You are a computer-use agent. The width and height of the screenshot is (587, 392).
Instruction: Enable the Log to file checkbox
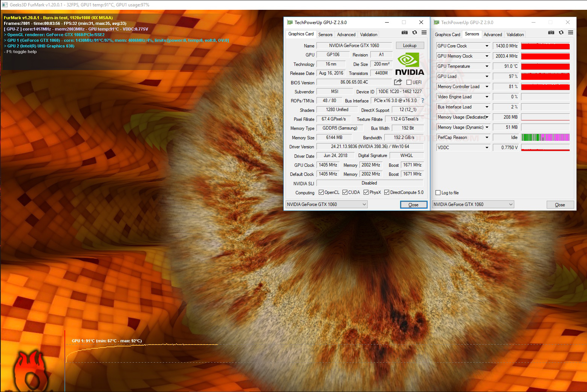point(438,193)
